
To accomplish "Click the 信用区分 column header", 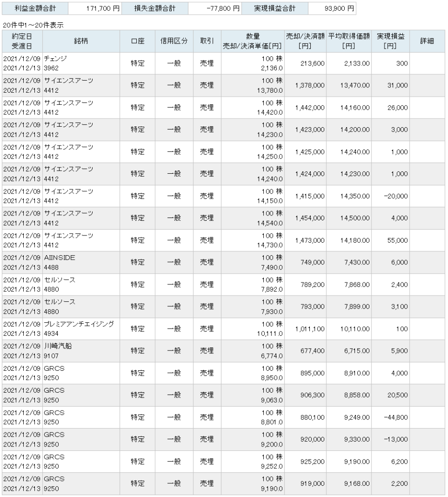I will pos(174,41).
